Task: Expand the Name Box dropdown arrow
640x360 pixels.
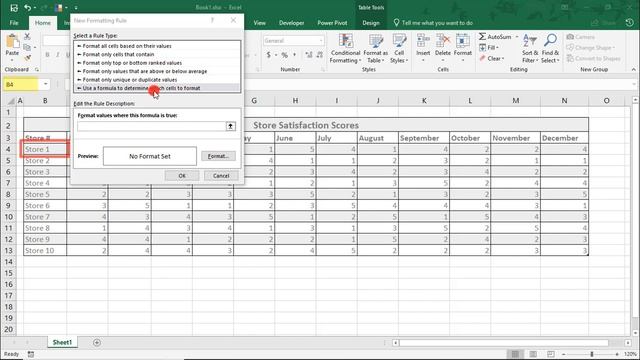Action: coord(45,84)
